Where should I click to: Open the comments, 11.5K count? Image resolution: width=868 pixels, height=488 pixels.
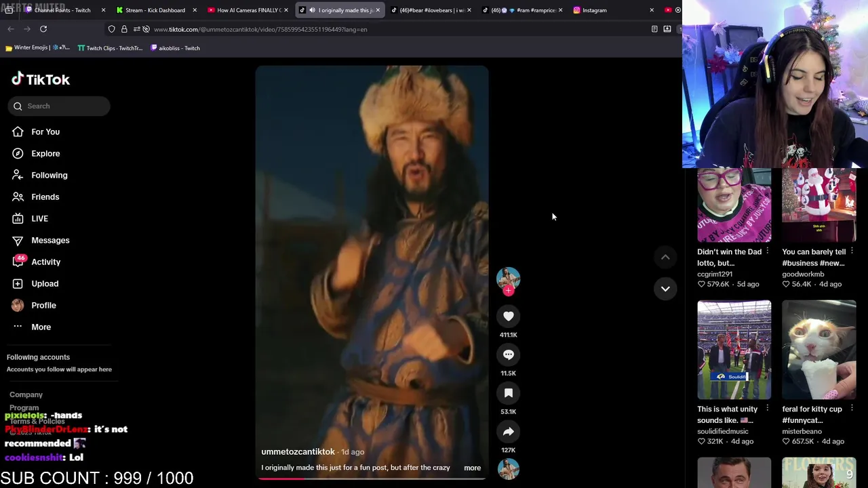point(509,354)
